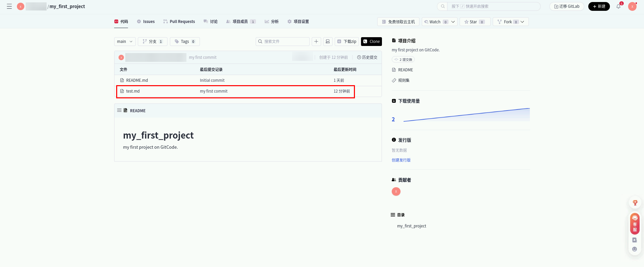Image resolution: width=644 pixels, height=267 pixels.
Task: Open the 客服 customer service widget
Action: point(635,224)
